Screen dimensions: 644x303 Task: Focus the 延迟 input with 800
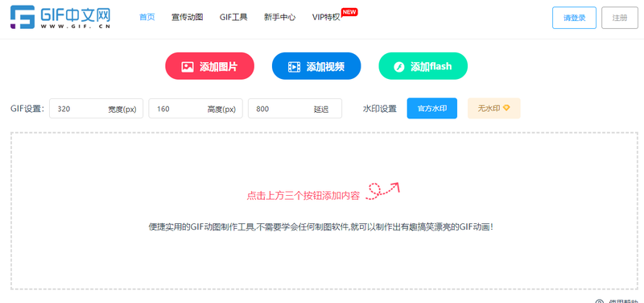(295, 109)
